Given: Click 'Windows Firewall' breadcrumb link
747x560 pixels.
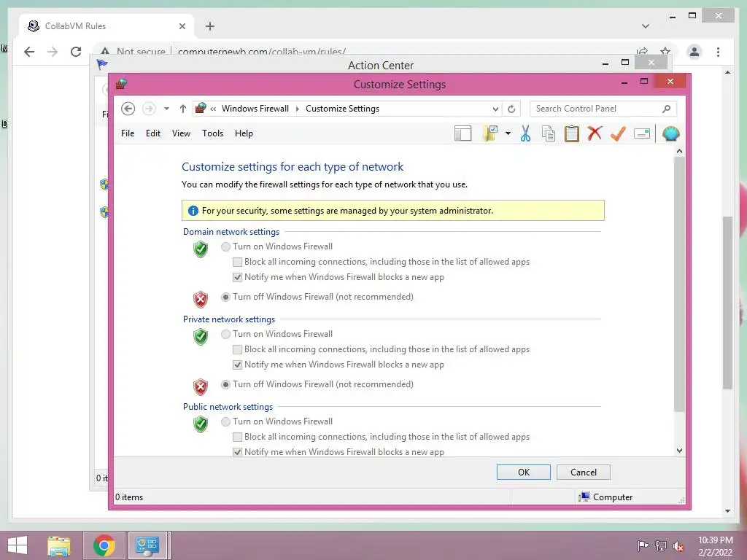Looking at the screenshot, I should pos(255,109).
